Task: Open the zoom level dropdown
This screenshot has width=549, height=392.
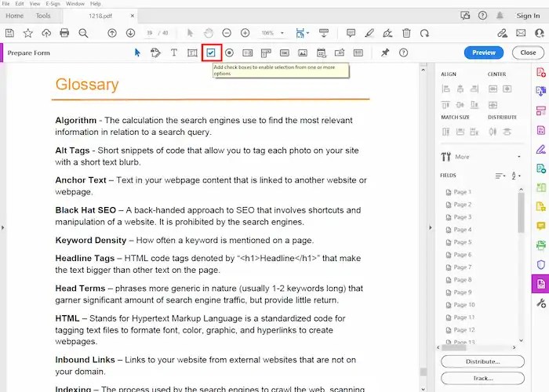Action: pyautogui.click(x=282, y=33)
